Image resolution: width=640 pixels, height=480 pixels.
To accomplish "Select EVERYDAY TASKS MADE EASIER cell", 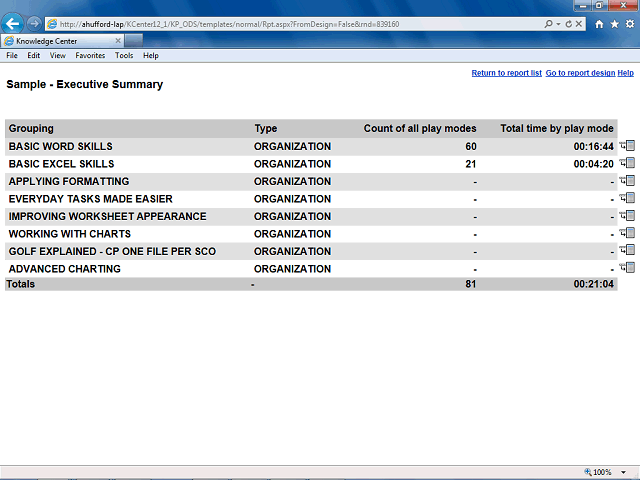I will [91, 199].
